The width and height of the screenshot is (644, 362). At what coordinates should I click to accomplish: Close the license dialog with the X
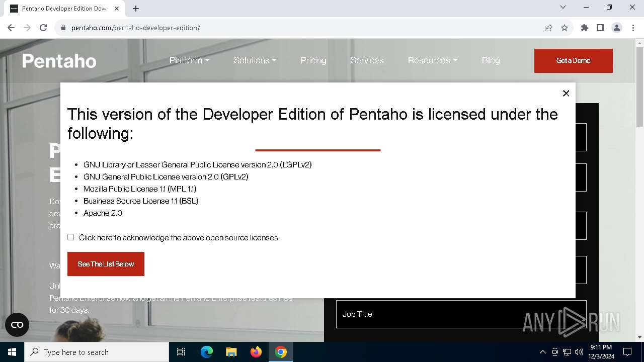pos(566,94)
